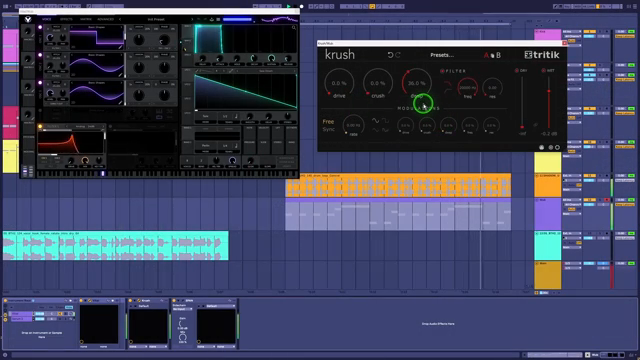Select Free LFO mode in Krush
Screen dimensions: 640x360
(x=328, y=122)
